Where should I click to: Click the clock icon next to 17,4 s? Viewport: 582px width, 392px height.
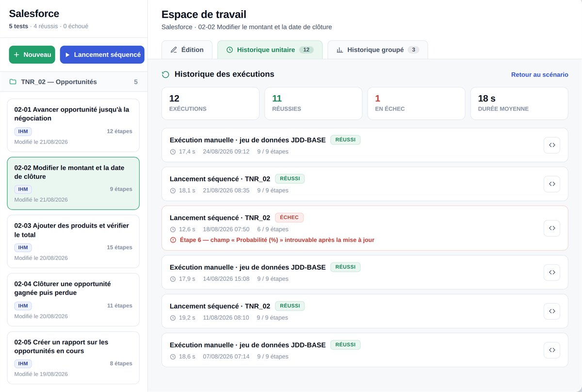pyautogui.click(x=173, y=151)
